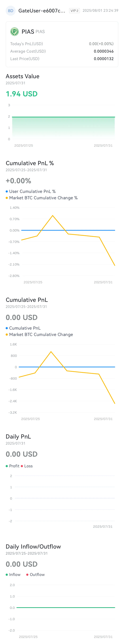Viewport: 124px width, 644px height.
Task: Toggle Market BTC Cumulative Change legend
Action: (39, 334)
